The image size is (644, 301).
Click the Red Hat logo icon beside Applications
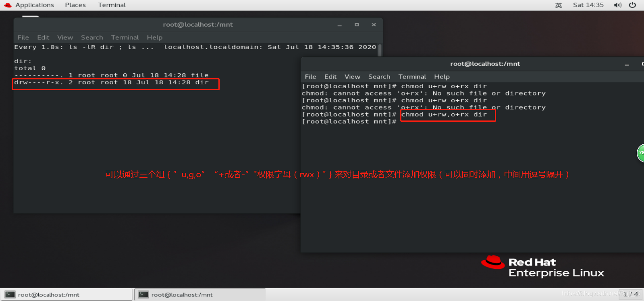(x=8, y=5)
